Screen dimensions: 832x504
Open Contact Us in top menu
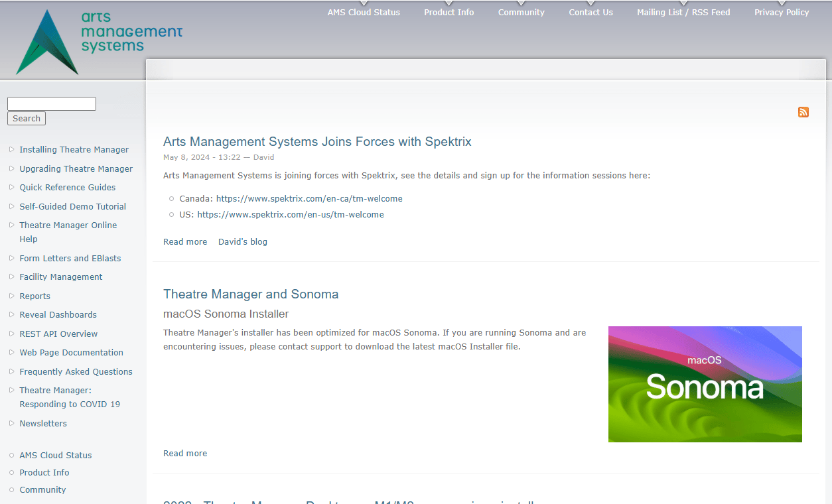(x=591, y=12)
